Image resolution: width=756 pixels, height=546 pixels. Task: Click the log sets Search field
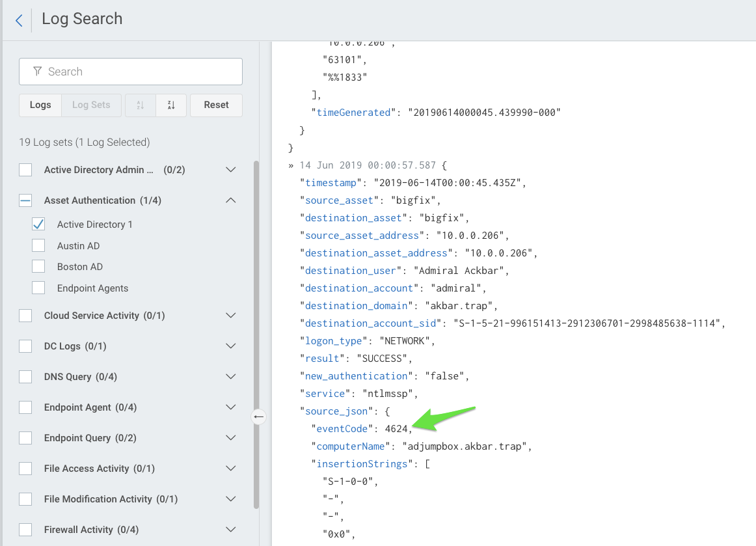point(140,72)
